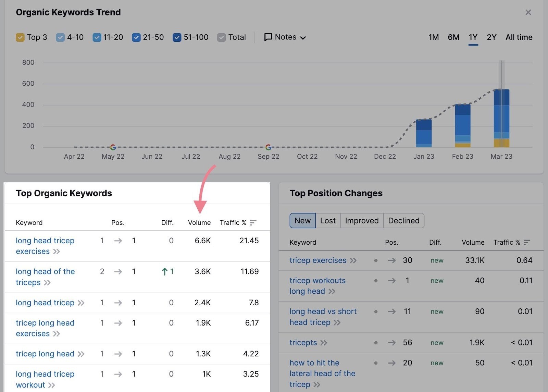Close the Organic Keywords Trend panel
The height and width of the screenshot is (392, 548).
tap(528, 12)
